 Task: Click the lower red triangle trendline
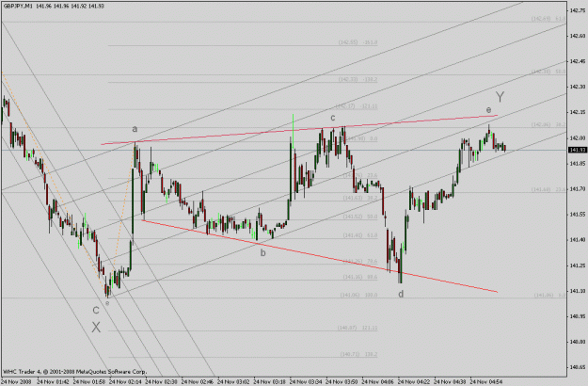pos(320,256)
